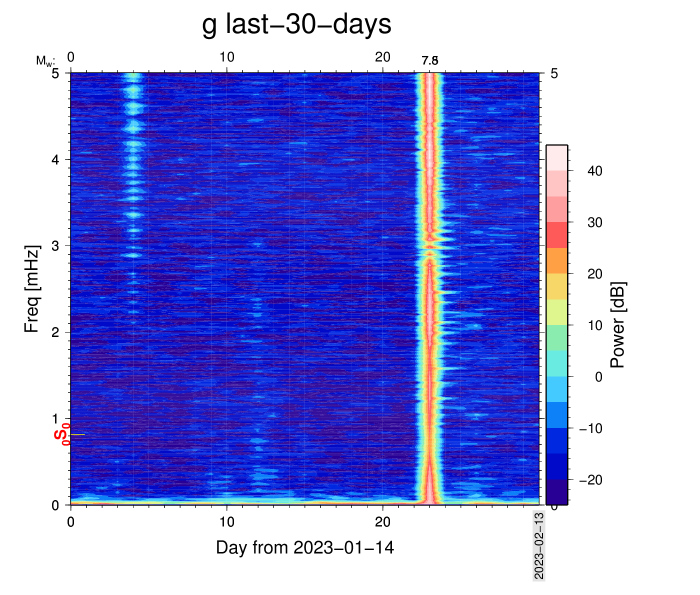
Task: Click the palest pink swatch at colorbar top
Action: coord(556,158)
